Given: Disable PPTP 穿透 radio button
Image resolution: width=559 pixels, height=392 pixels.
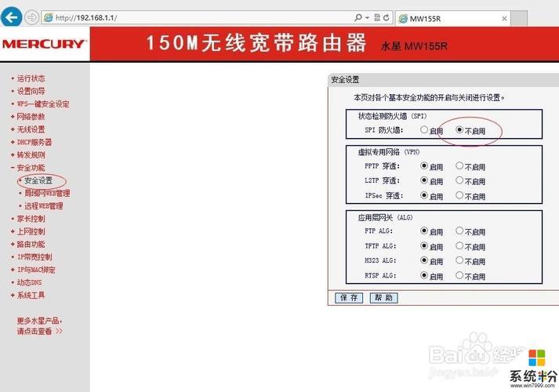Looking at the screenshot, I should click(x=459, y=165).
